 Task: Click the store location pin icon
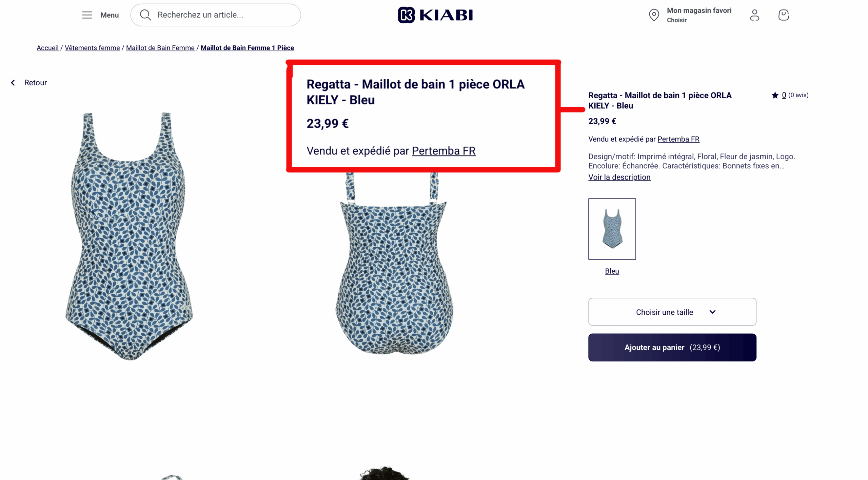[x=653, y=15]
